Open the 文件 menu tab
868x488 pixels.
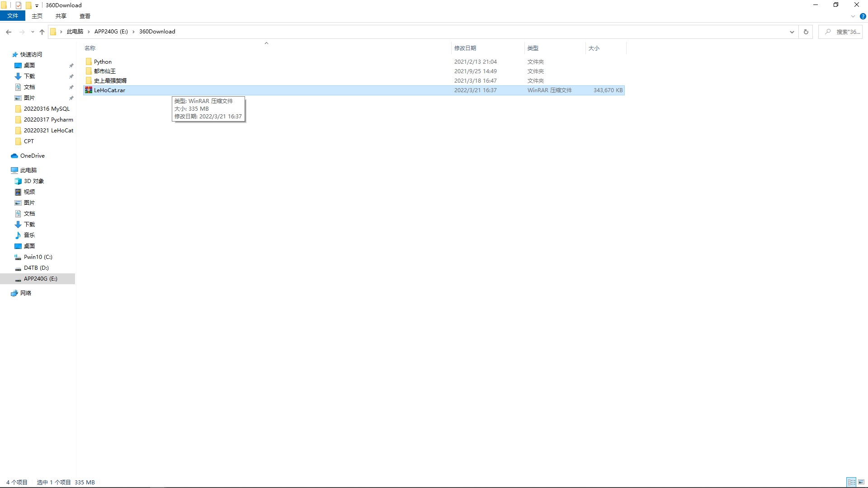click(13, 16)
